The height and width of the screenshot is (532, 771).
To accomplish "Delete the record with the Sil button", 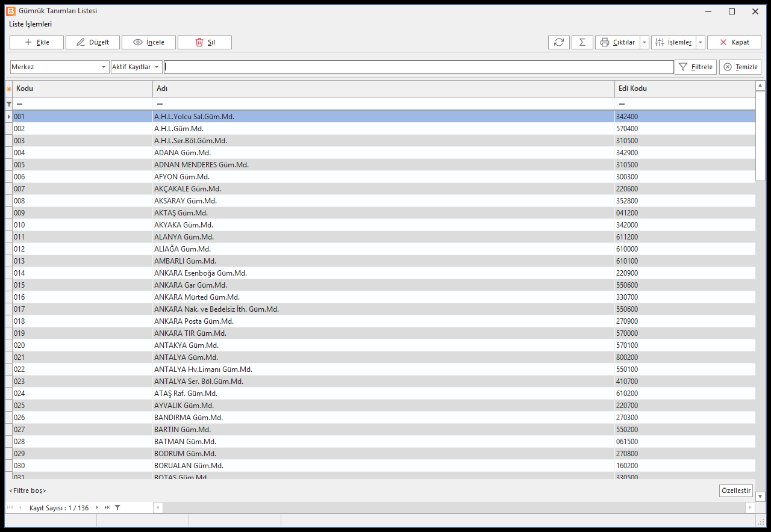I will [204, 42].
